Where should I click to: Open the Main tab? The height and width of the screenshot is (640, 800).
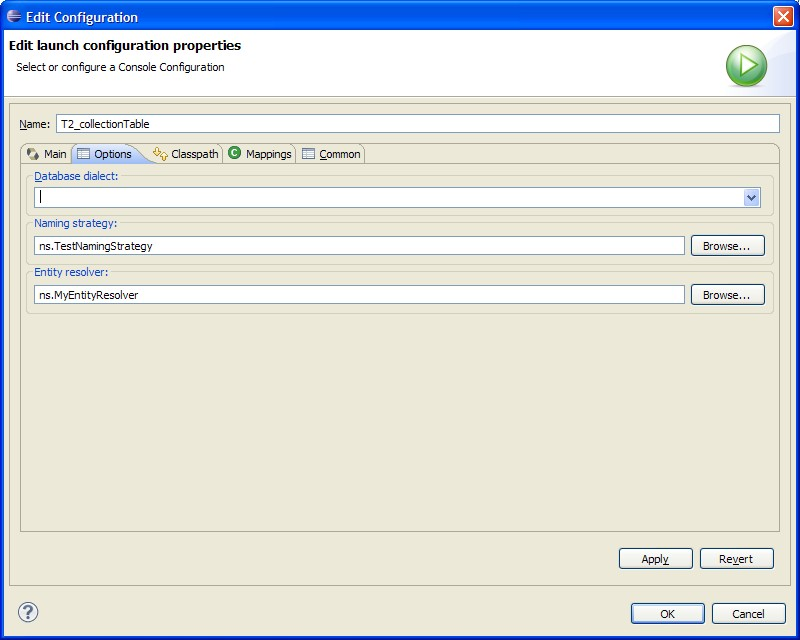[x=47, y=154]
